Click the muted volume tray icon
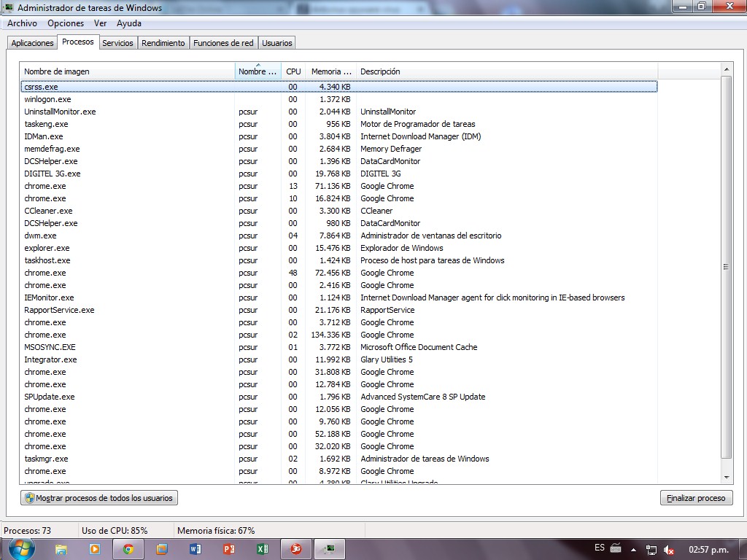The height and width of the screenshot is (560, 747). [668, 550]
